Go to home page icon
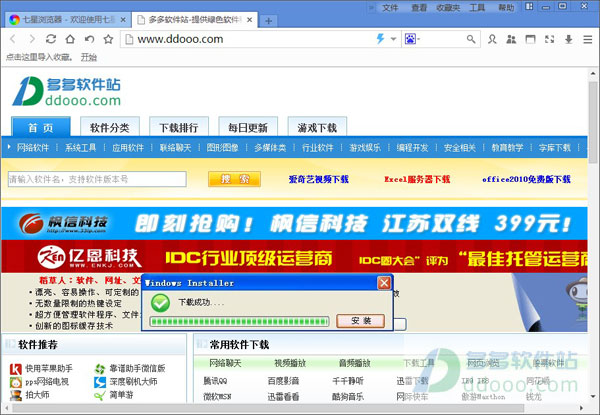 coord(70,39)
